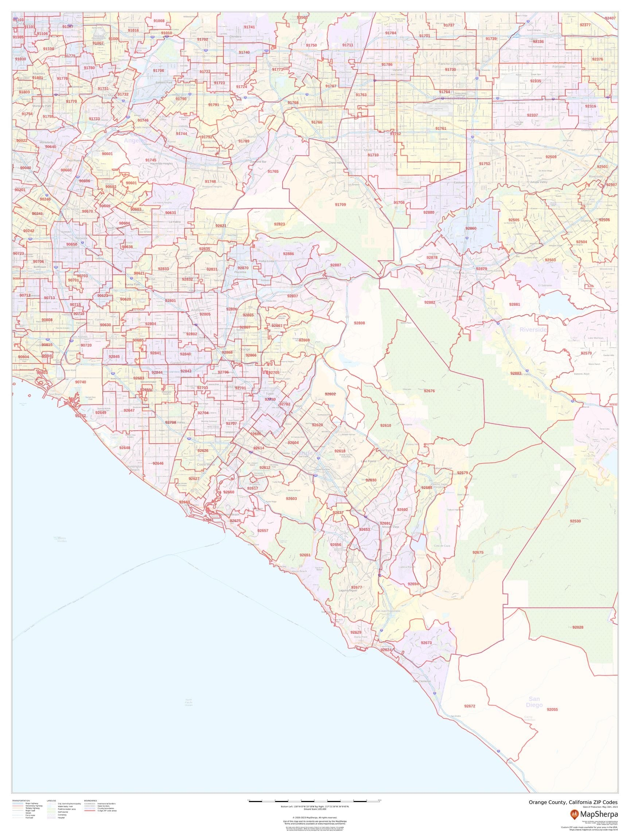Click the MapSherpa logo icon

tap(575, 815)
